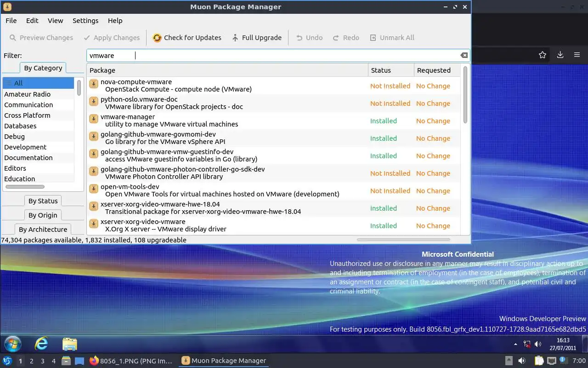Image resolution: width=588 pixels, height=368 pixels.
Task: Click the package icon beside vmware-manager
Action: click(93, 119)
